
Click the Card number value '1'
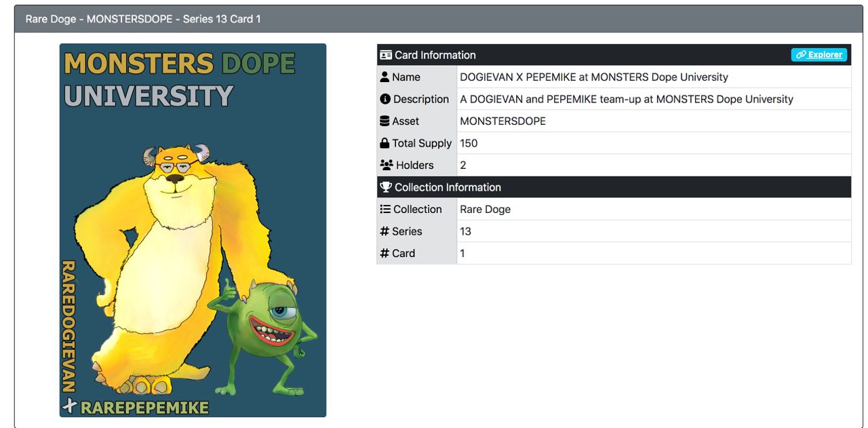[462, 254]
